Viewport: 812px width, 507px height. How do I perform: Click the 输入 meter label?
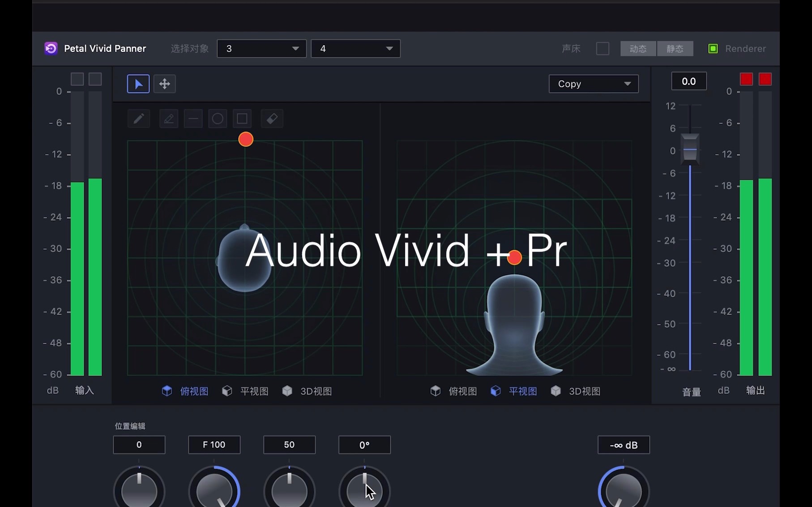tap(85, 391)
